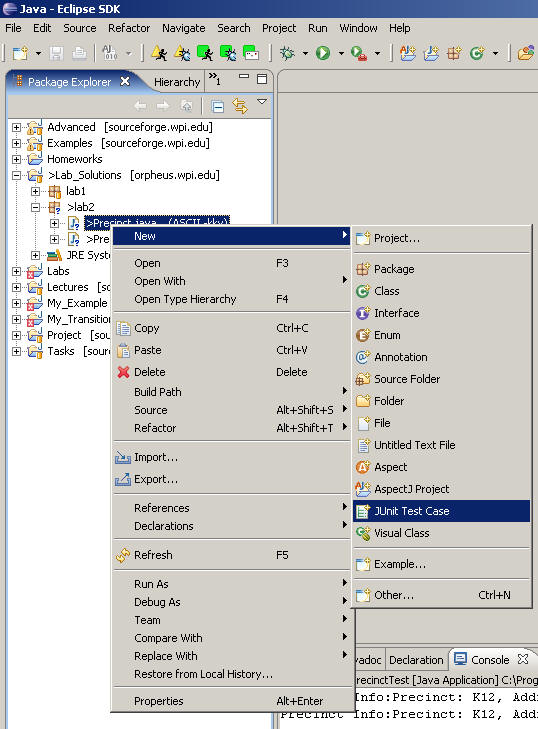Select the Lectures project in tree
538x729 pixels.
point(67,287)
